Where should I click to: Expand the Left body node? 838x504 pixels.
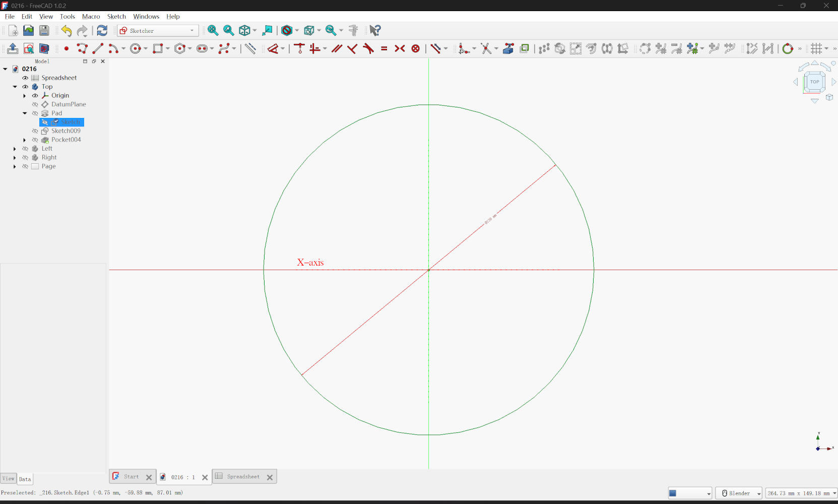15,149
